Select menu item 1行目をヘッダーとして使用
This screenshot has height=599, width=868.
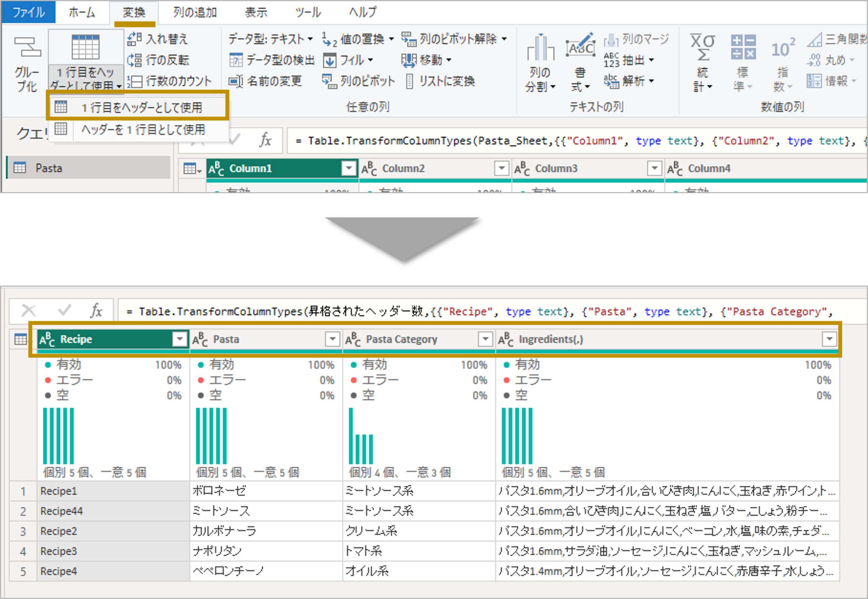point(142,108)
